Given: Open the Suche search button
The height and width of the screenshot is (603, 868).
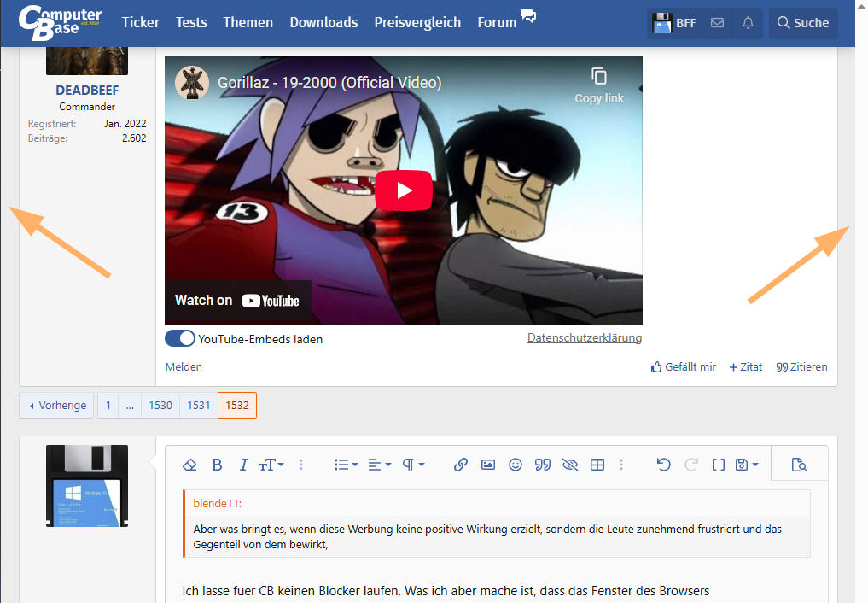Looking at the screenshot, I should click(x=803, y=23).
